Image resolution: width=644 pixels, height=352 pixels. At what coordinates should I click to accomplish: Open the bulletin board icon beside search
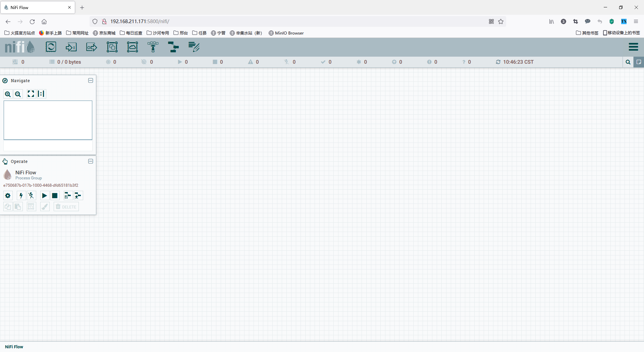639,62
